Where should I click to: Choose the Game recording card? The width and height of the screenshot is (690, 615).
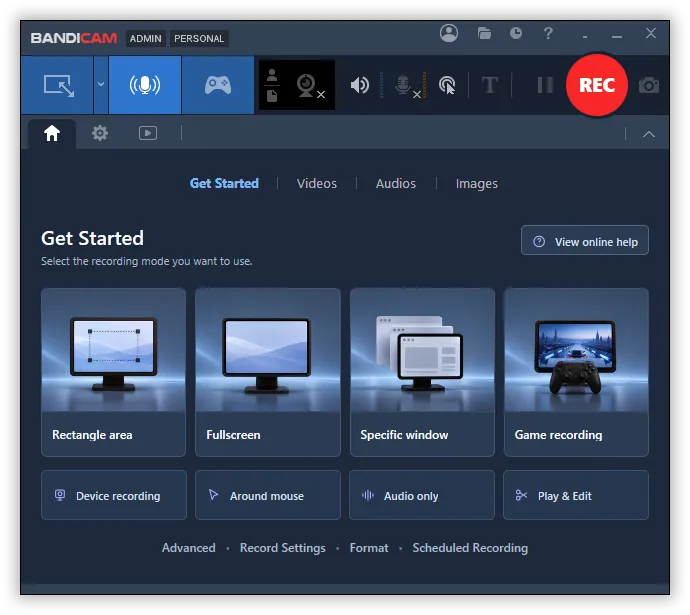(x=576, y=372)
